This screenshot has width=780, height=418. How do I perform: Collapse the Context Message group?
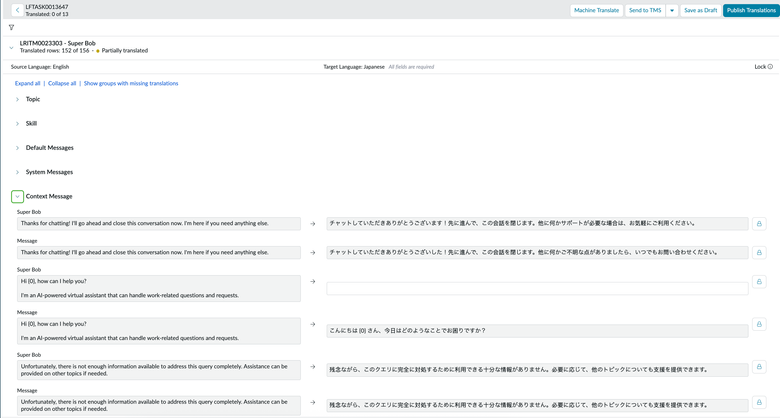tap(17, 197)
